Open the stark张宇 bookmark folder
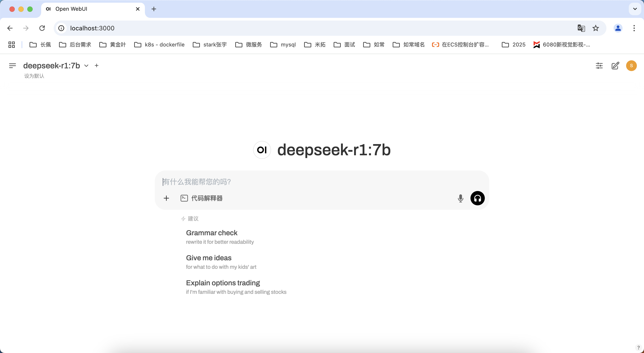This screenshot has width=644, height=353. pos(210,45)
